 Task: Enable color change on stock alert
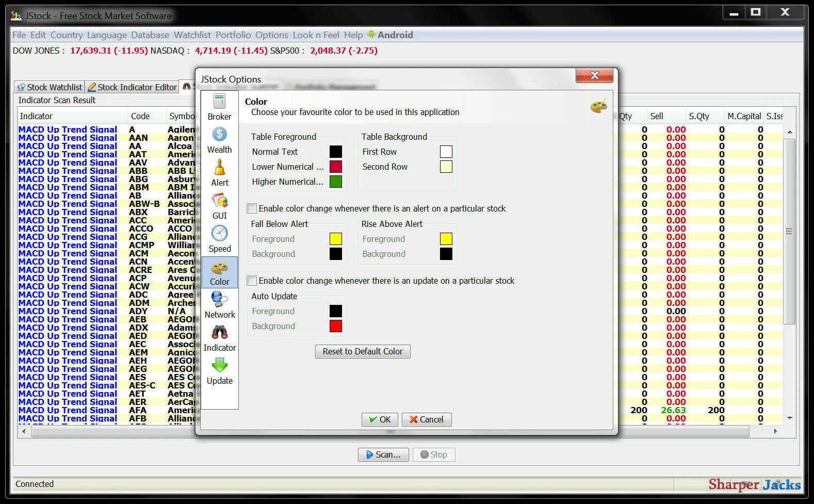click(x=252, y=208)
